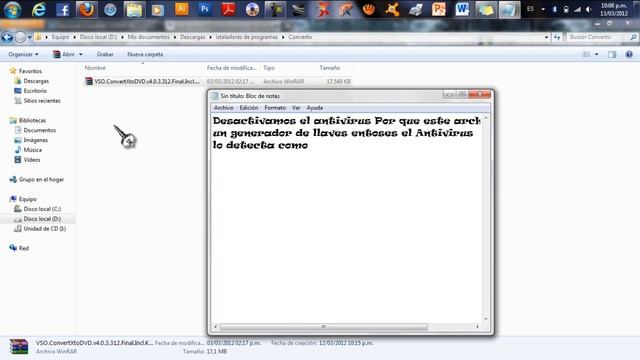
Task: Click Equipo in the address bar
Action: click(60, 37)
